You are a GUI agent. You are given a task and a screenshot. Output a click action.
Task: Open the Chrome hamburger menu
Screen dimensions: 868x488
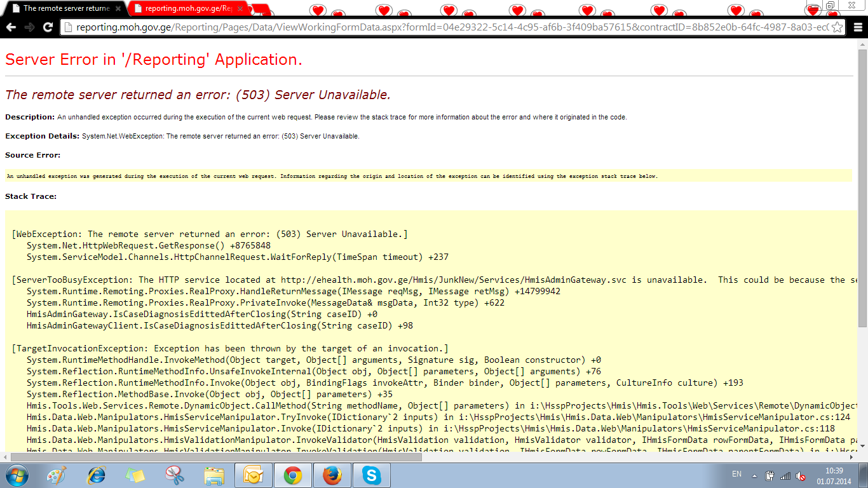point(858,27)
